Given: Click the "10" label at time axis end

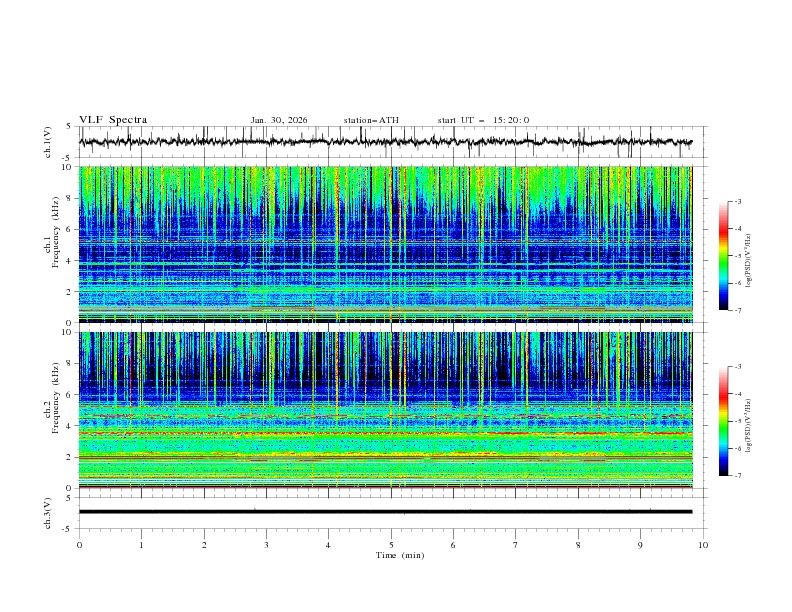Looking at the screenshot, I should (703, 545).
